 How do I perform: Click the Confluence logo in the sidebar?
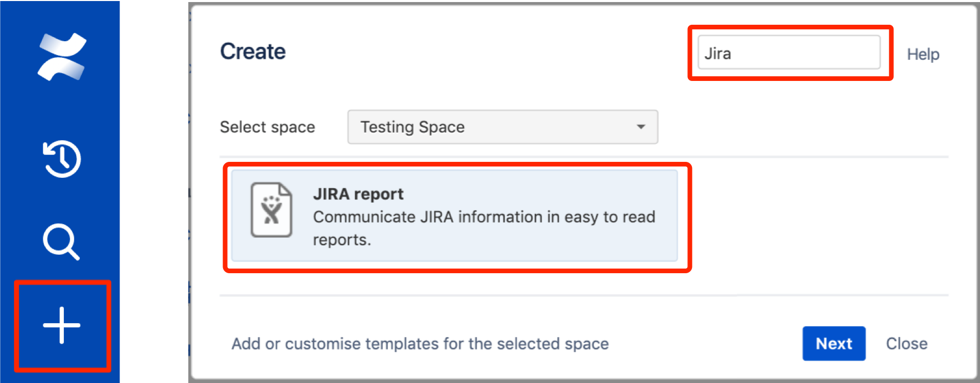62,57
